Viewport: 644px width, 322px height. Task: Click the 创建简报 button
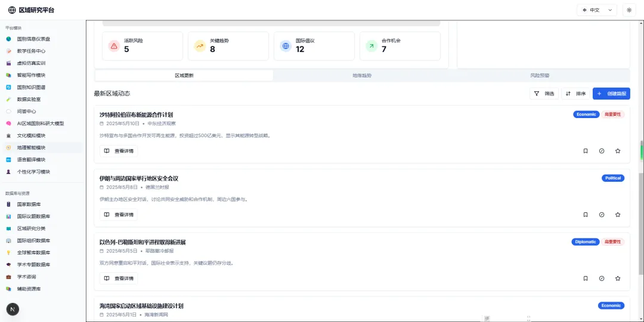coord(611,94)
